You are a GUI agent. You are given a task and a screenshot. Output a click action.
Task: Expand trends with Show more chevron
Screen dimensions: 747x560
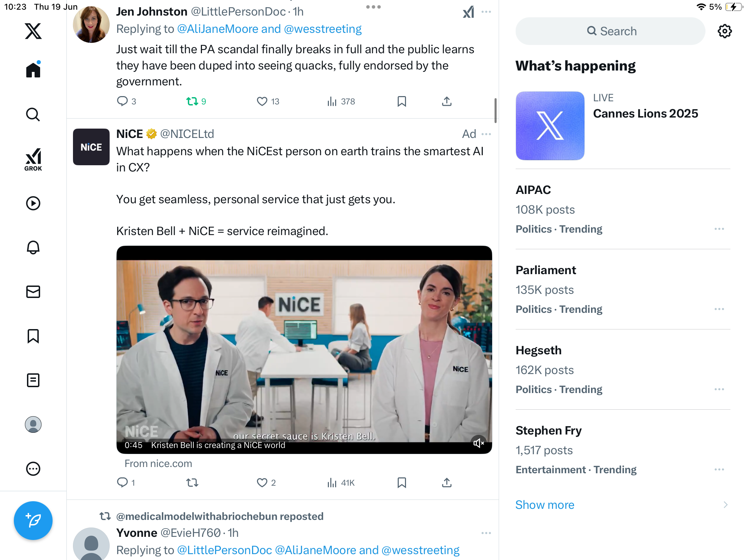pyautogui.click(x=725, y=505)
